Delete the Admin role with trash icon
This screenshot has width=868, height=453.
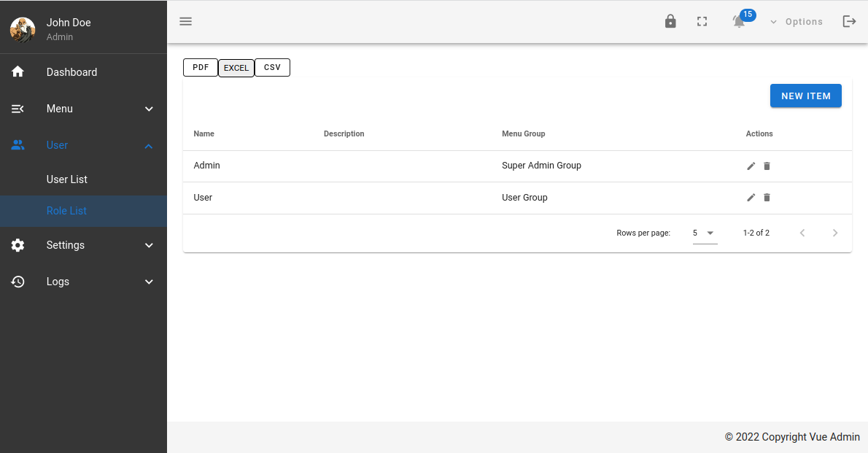point(767,166)
